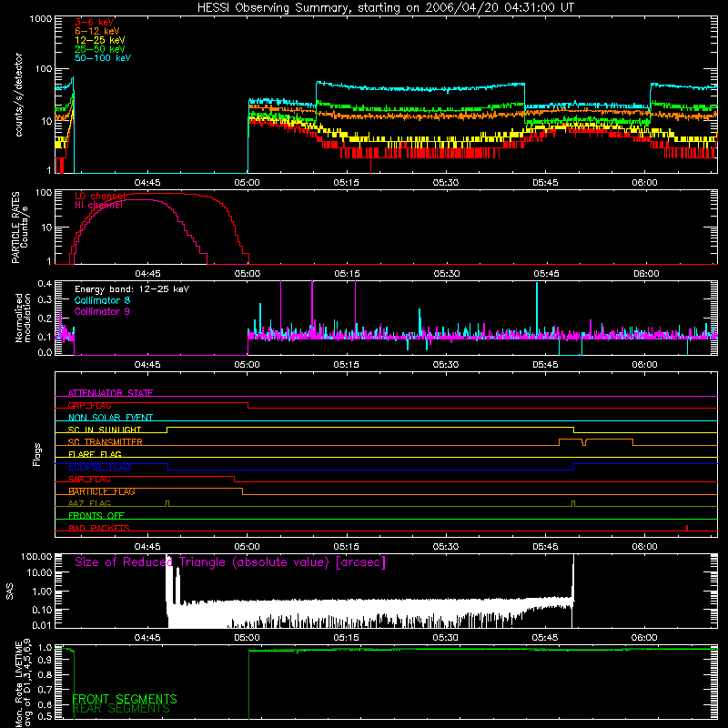Click the HESSI Observing Summary title
The image size is (728, 728).
(x=386, y=7)
